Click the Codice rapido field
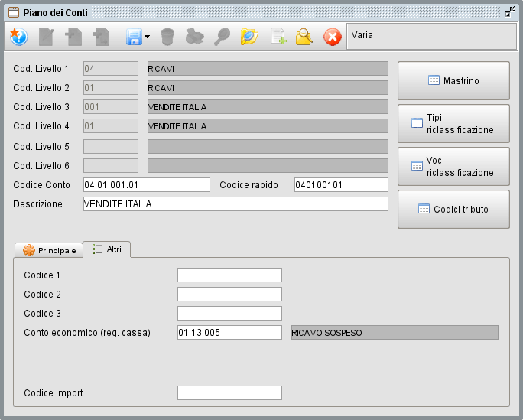 point(341,185)
